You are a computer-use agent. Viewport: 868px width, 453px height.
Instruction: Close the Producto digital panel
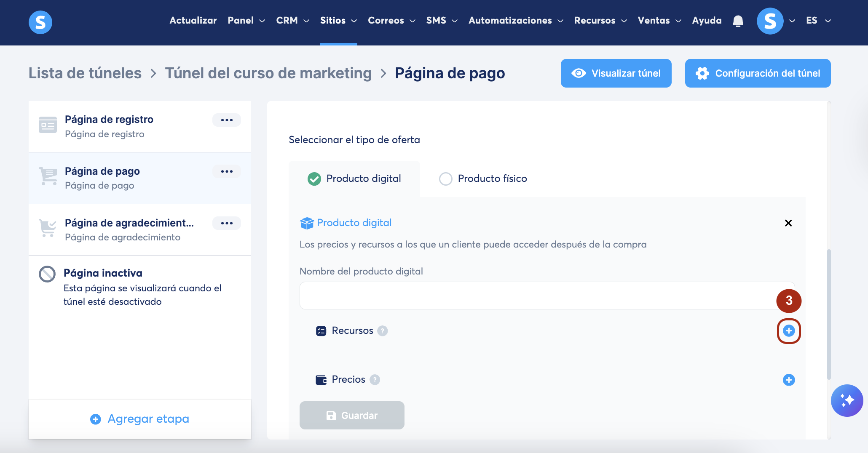788,223
